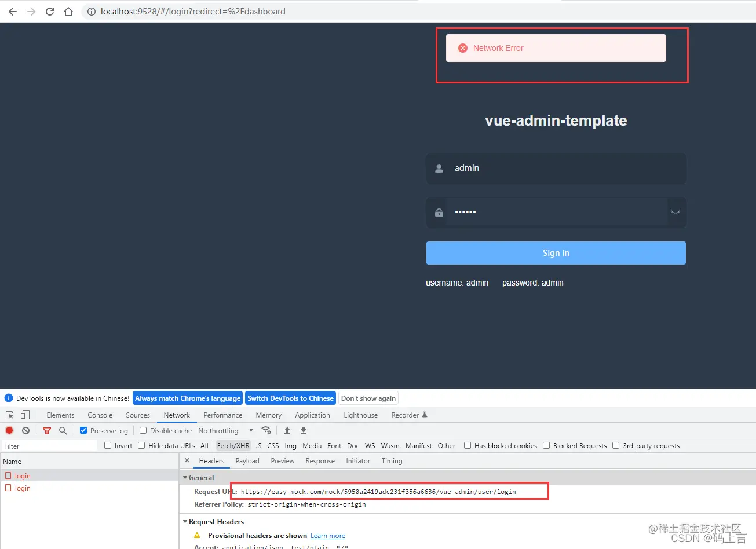Click the eye icon to show password

(675, 213)
